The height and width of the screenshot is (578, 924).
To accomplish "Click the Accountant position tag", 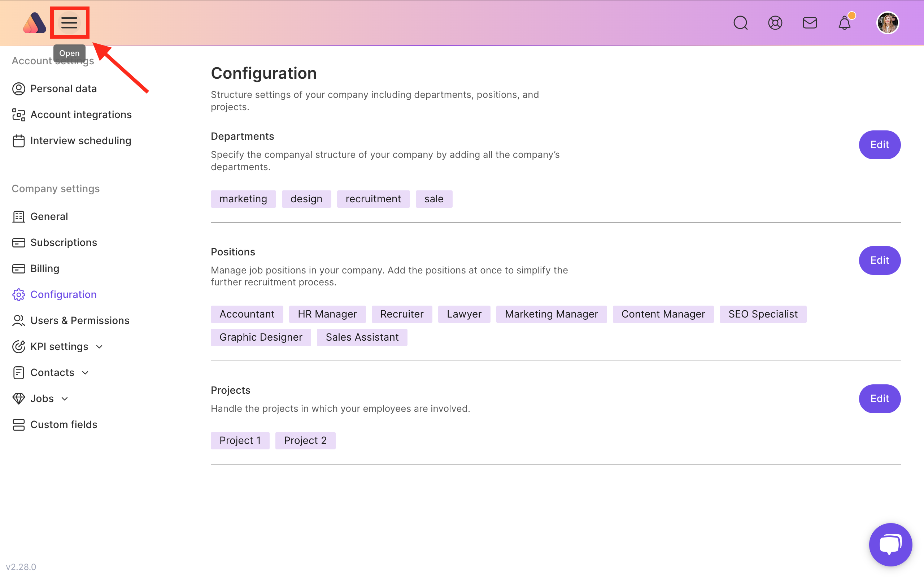I will pyautogui.click(x=247, y=314).
